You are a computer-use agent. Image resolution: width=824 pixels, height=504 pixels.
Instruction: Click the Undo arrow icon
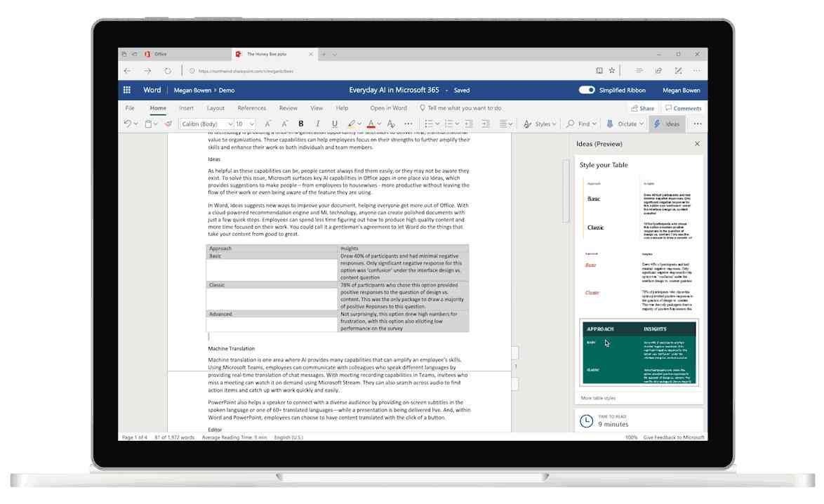[x=127, y=124]
